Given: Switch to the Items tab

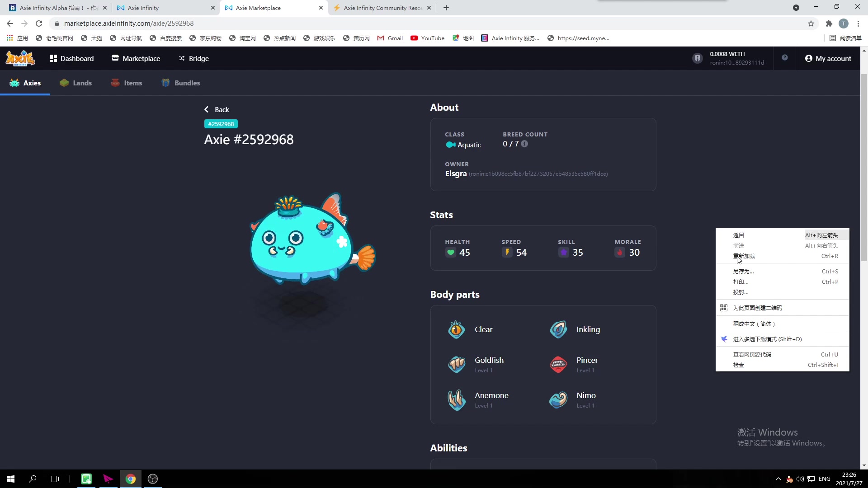Looking at the screenshot, I should [x=127, y=83].
